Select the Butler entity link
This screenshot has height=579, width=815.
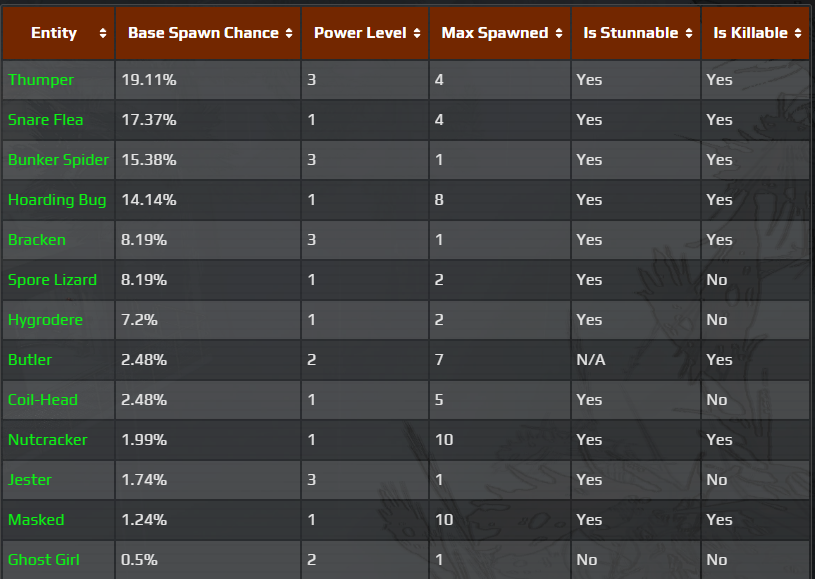(30, 360)
